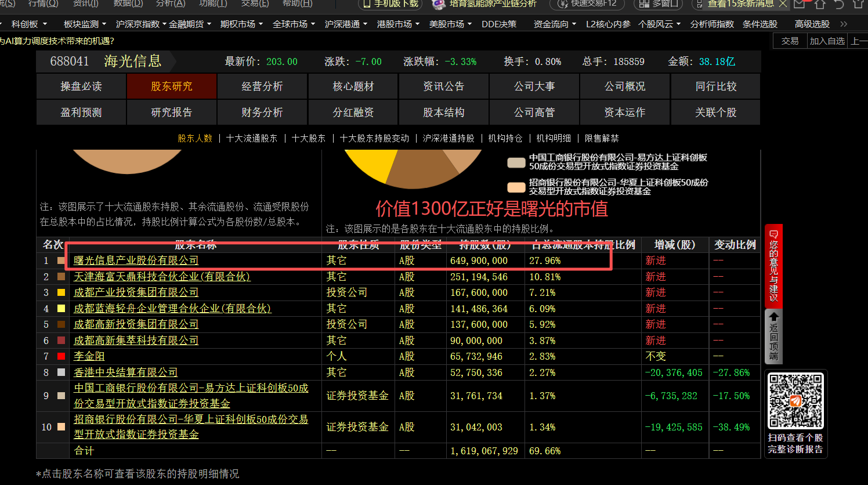Open the 限售解禁 sub-tab
Viewport: 868px width, 485px height.
click(602, 139)
